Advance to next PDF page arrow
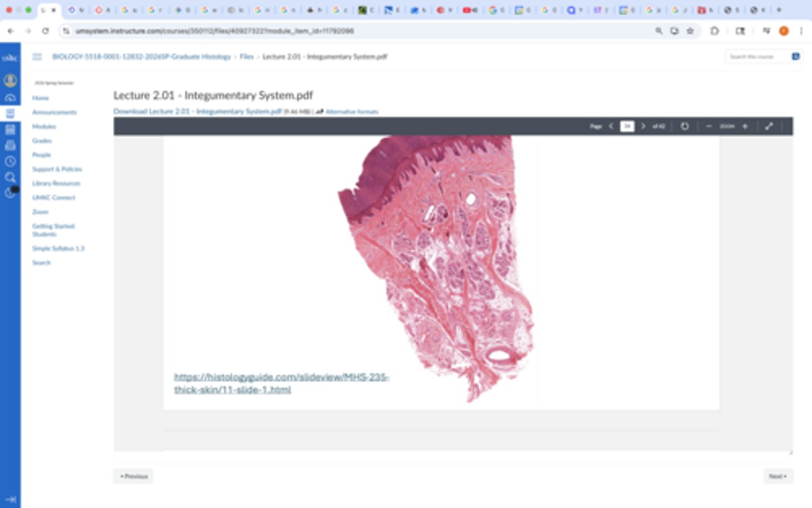Screen dimensions: 812x508 coord(643,126)
